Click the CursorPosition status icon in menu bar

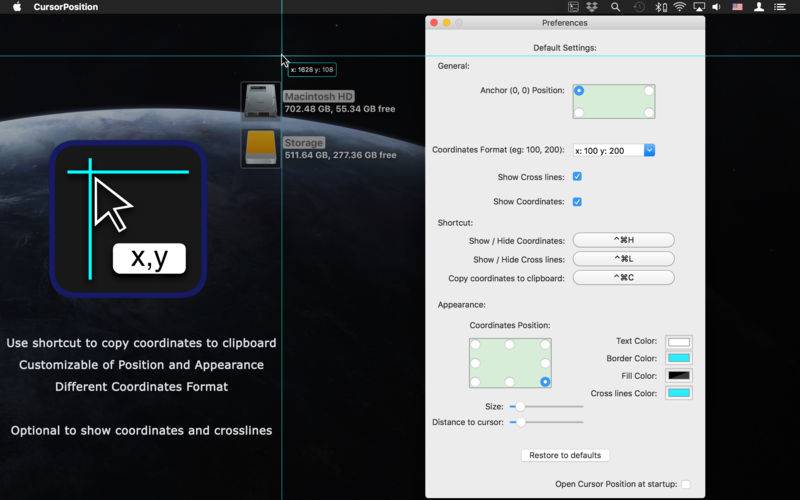click(573, 7)
